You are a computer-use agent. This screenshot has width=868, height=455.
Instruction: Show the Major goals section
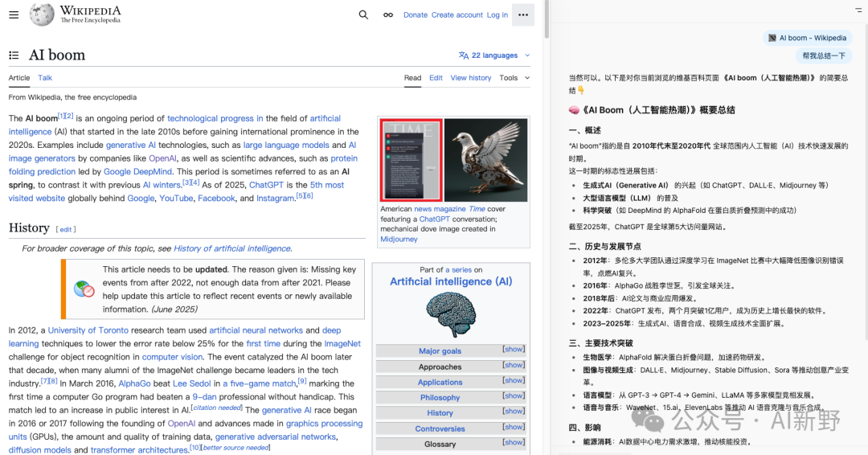pos(513,349)
